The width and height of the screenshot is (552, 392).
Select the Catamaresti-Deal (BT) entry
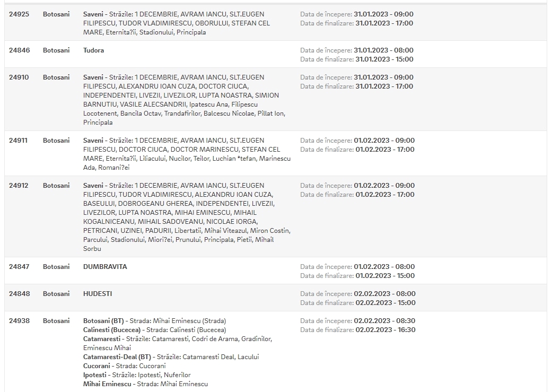(x=117, y=357)
